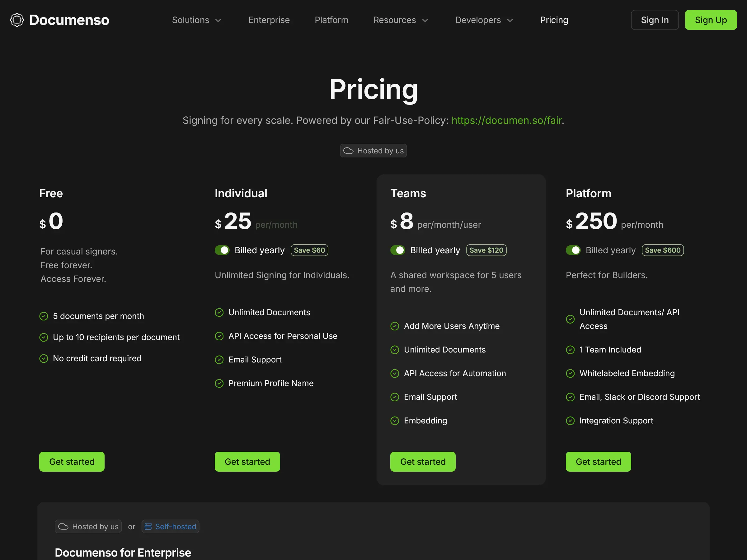
Task: Click the cloud icon on the Hosted by us badge
Action: (348, 151)
